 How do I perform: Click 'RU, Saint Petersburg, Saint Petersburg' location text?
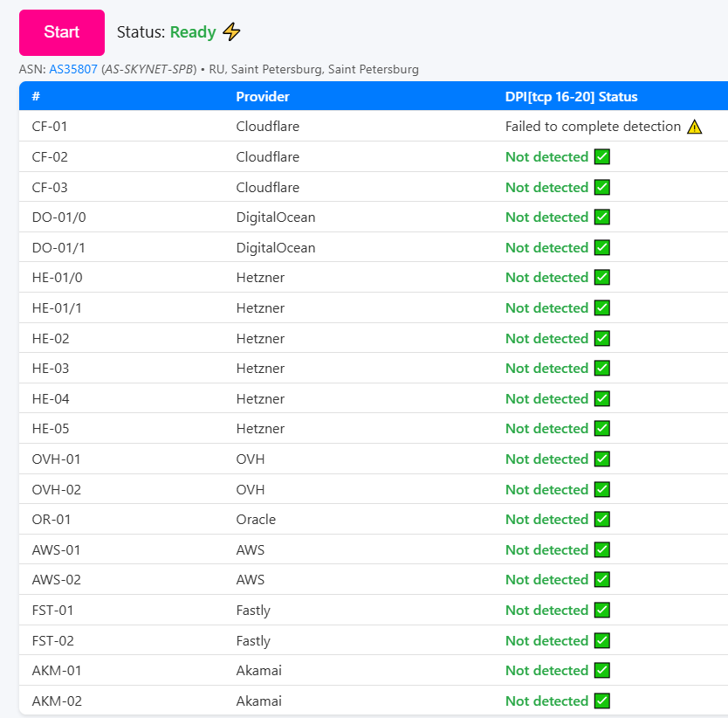click(x=314, y=69)
